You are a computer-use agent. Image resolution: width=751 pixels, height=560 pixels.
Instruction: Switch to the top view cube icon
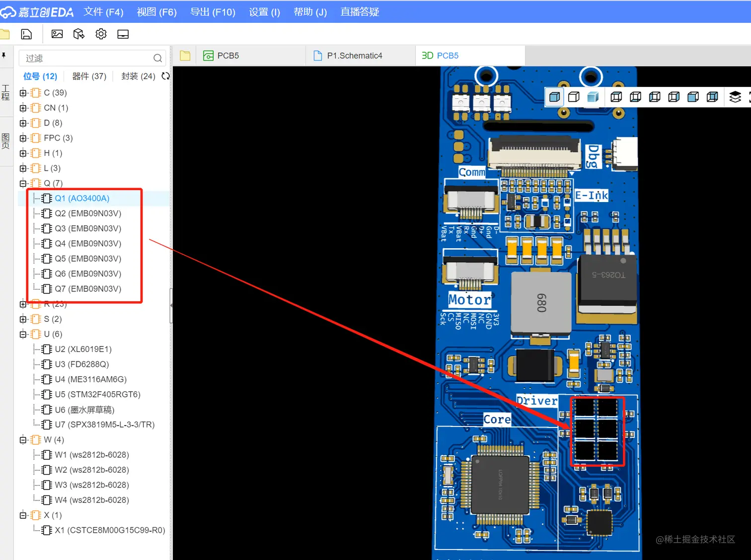(x=616, y=97)
